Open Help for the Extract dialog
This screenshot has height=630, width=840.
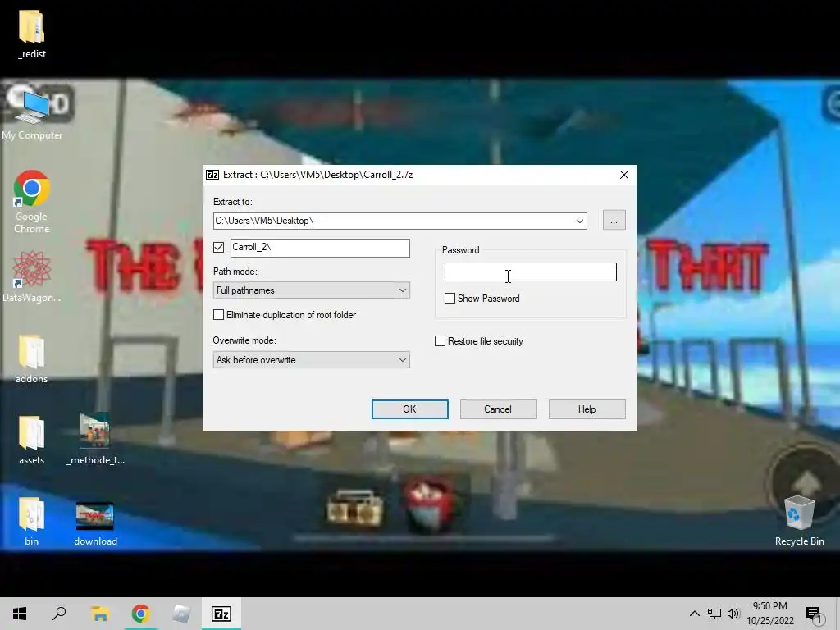tap(587, 409)
